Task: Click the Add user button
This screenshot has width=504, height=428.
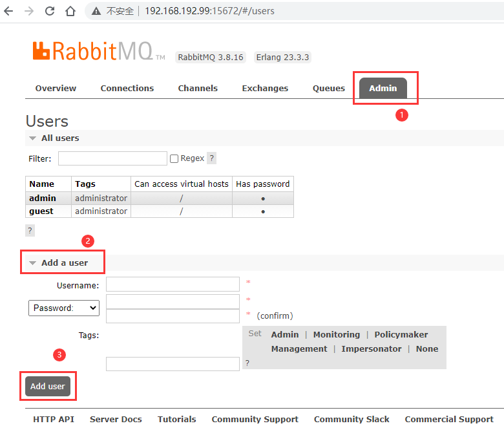Action: point(48,386)
